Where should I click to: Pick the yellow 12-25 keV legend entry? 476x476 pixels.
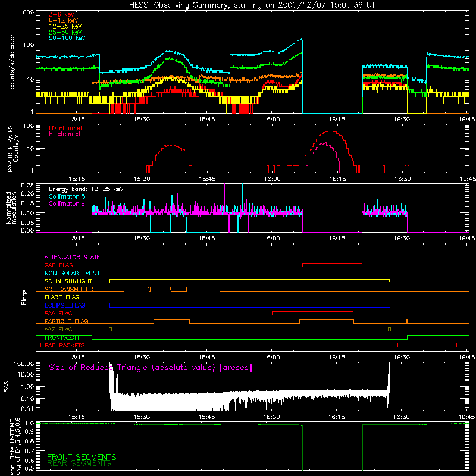[x=65, y=26]
